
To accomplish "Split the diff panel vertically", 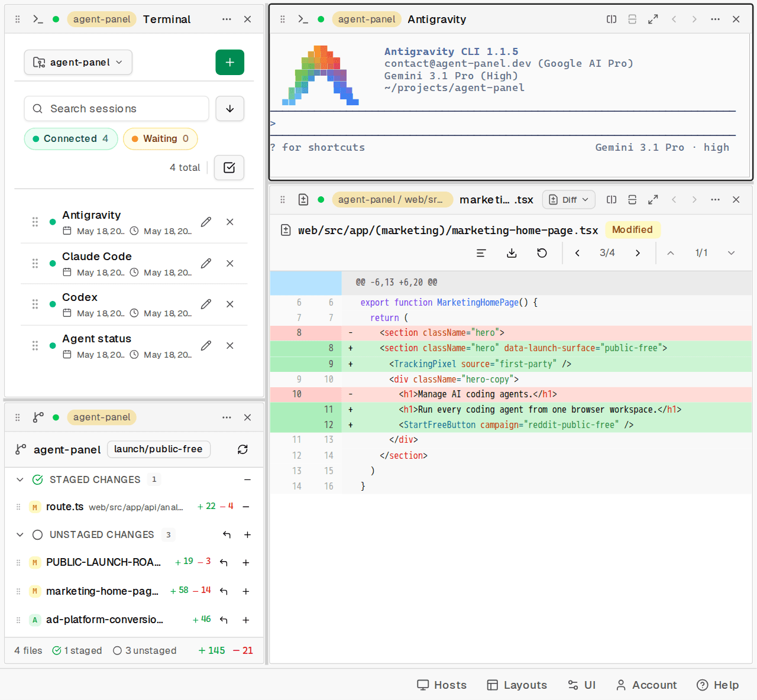I will (632, 200).
